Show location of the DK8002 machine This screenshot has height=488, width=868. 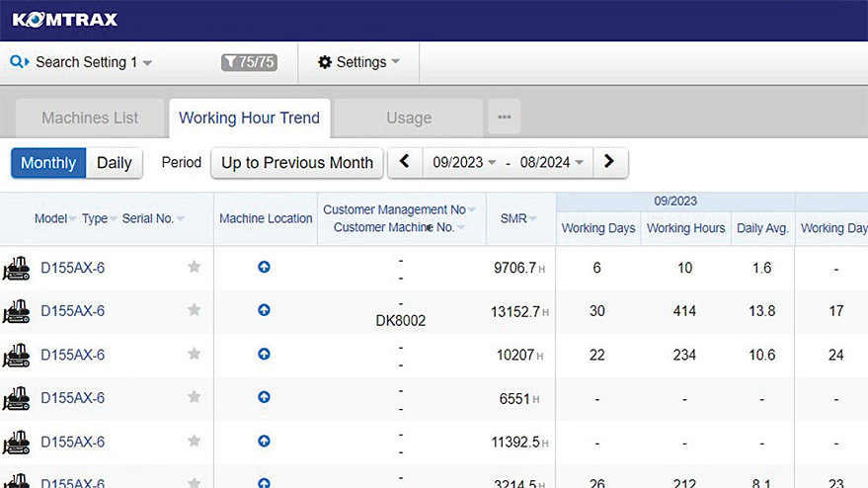coord(264,310)
